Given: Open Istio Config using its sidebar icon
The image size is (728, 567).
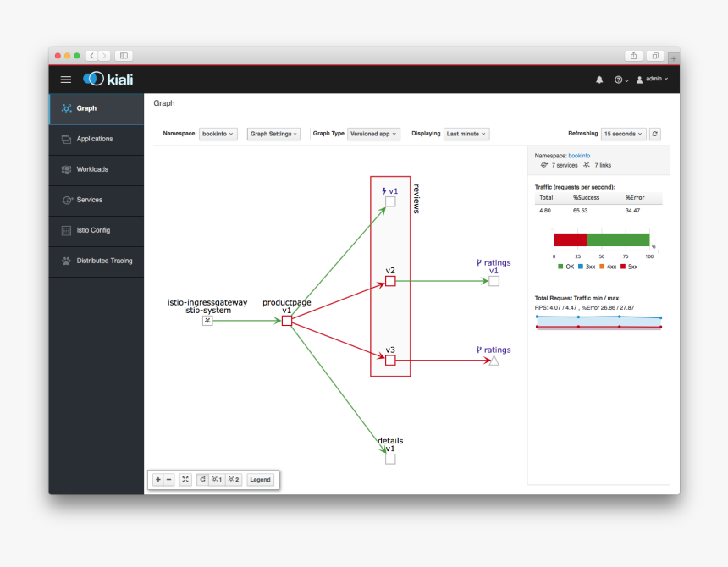Looking at the screenshot, I should (x=66, y=230).
